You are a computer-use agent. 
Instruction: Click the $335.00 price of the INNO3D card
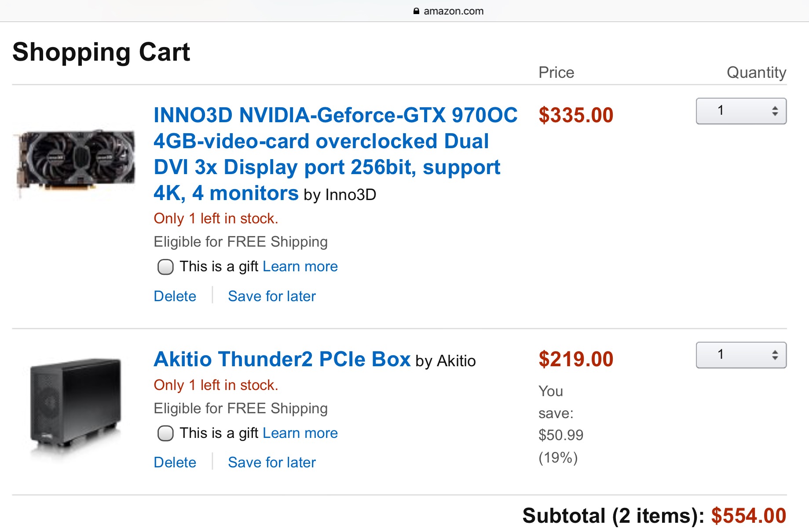point(575,115)
